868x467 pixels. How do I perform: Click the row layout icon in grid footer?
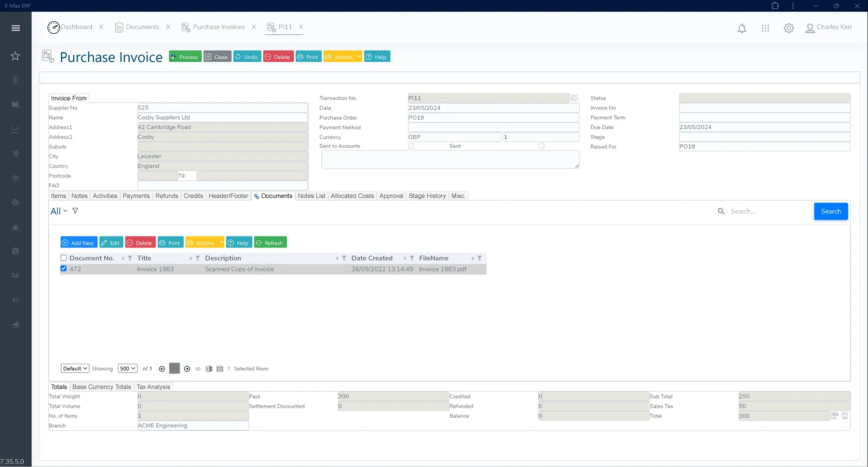[220, 369]
